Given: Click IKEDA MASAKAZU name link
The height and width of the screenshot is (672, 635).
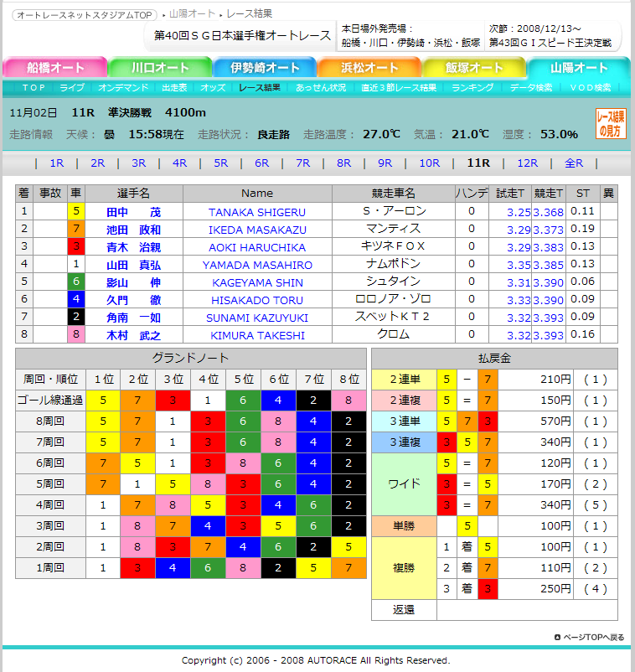Looking at the screenshot, I should (257, 230).
